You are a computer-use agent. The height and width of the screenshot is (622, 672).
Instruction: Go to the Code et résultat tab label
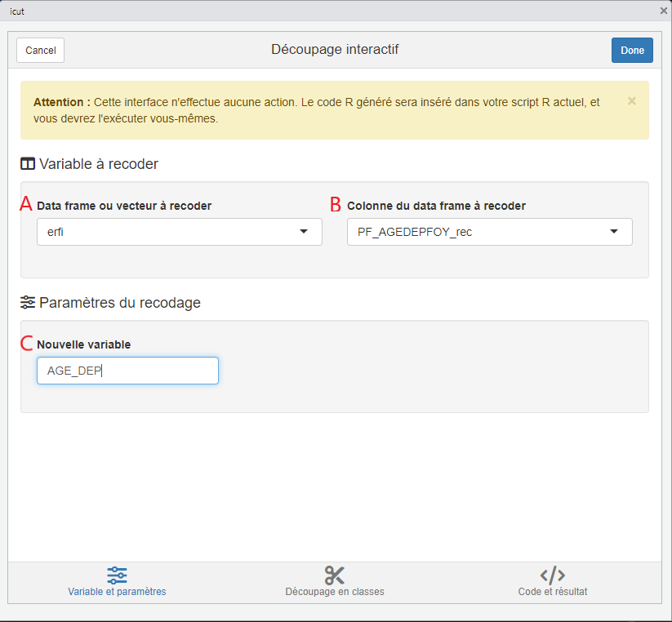pyautogui.click(x=552, y=592)
